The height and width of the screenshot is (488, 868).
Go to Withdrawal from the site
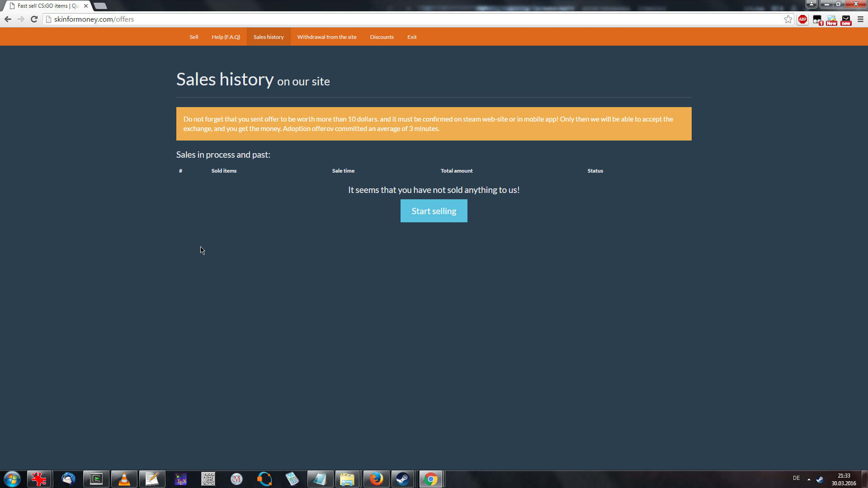326,37
